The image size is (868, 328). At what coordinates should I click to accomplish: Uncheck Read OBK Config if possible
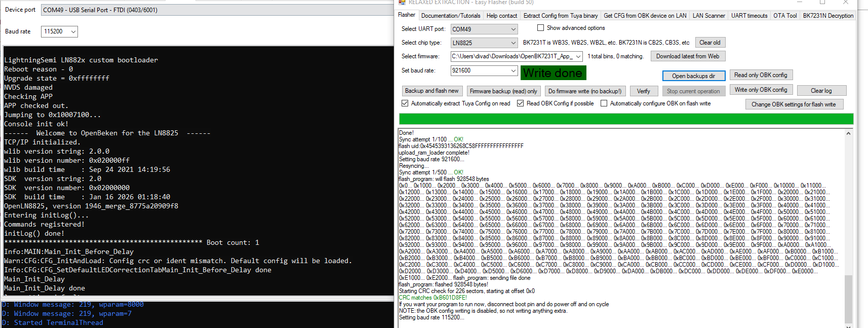(x=520, y=103)
